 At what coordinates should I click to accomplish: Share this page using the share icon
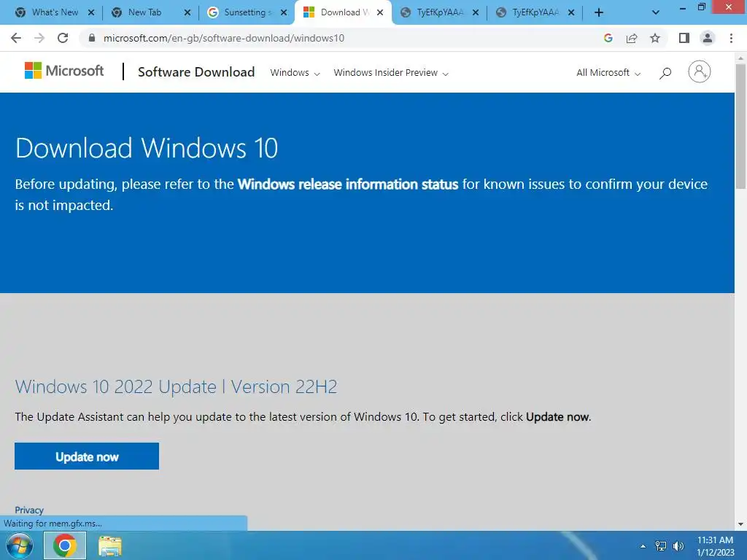tap(632, 38)
